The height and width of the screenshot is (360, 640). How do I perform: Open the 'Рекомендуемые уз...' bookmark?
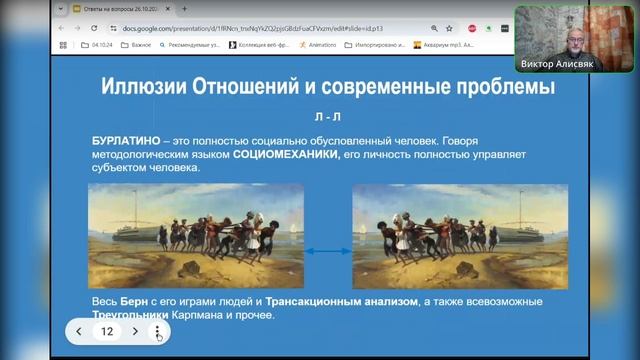pos(190,45)
